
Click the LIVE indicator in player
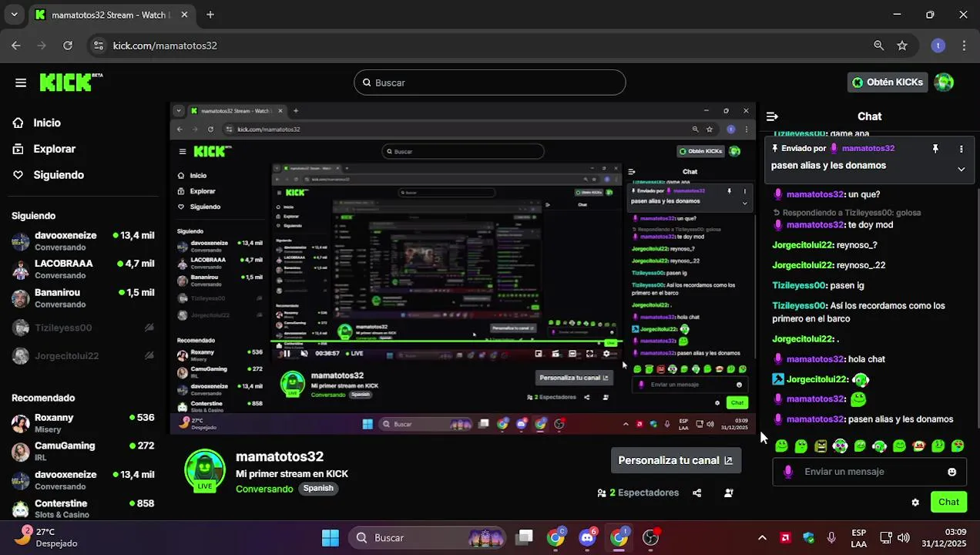[x=354, y=354]
